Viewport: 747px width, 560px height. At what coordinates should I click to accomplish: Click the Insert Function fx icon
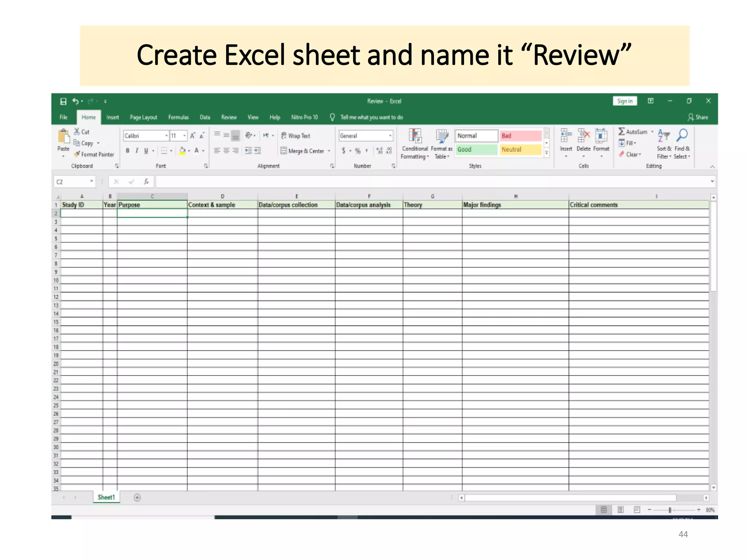[x=146, y=181]
